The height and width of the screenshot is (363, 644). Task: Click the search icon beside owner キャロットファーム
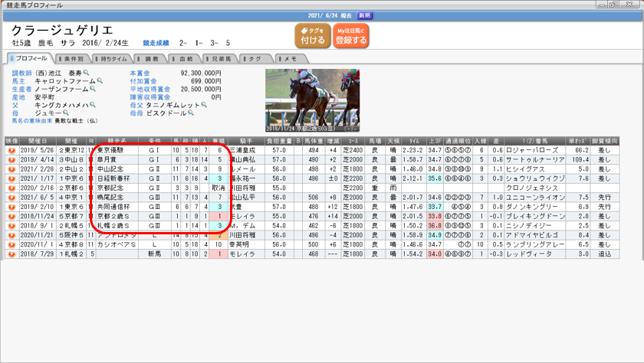coord(100,81)
